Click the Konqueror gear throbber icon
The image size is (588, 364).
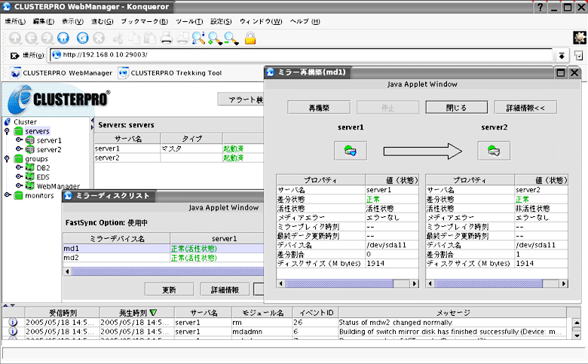[x=580, y=38]
